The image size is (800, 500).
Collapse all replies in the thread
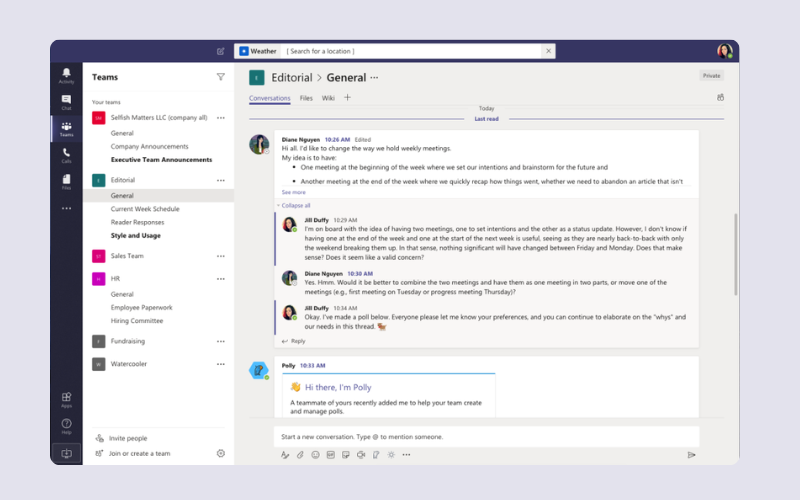click(296, 205)
